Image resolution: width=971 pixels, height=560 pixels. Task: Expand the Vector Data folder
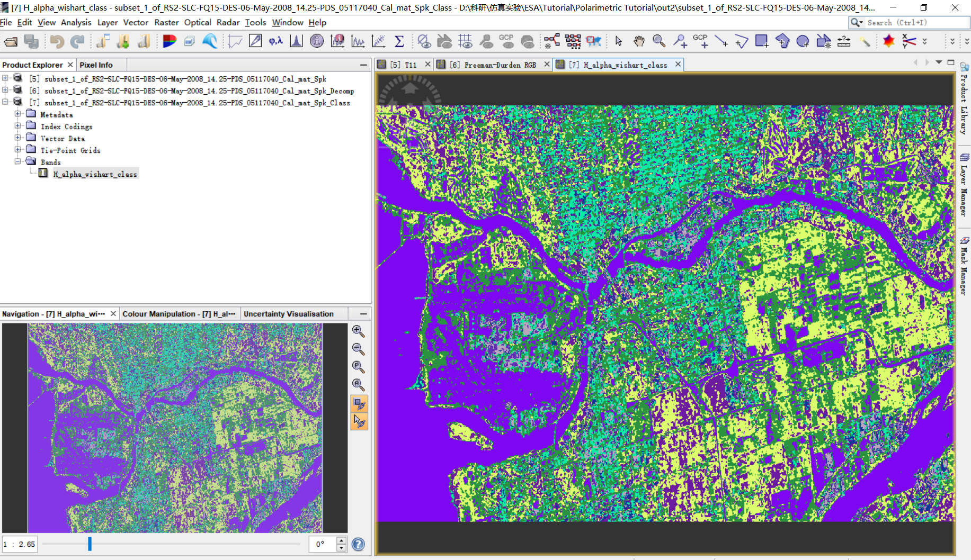pos(18,138)
